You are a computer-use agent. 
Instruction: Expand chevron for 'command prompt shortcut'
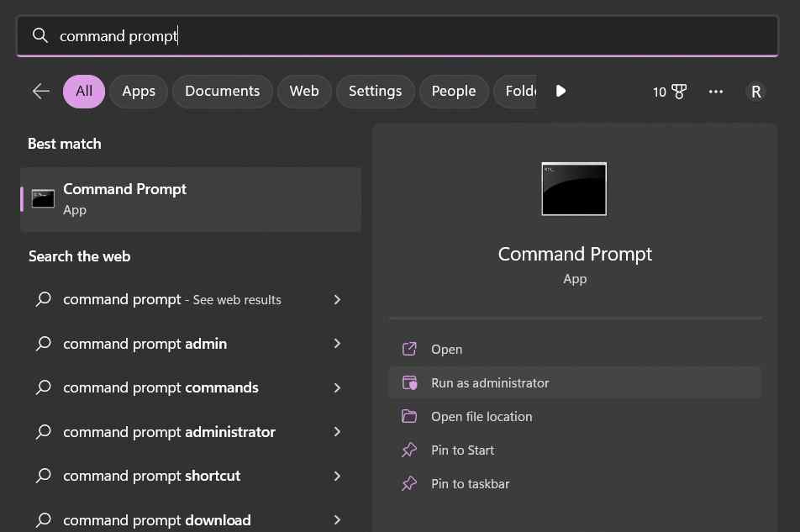point(337,476)
